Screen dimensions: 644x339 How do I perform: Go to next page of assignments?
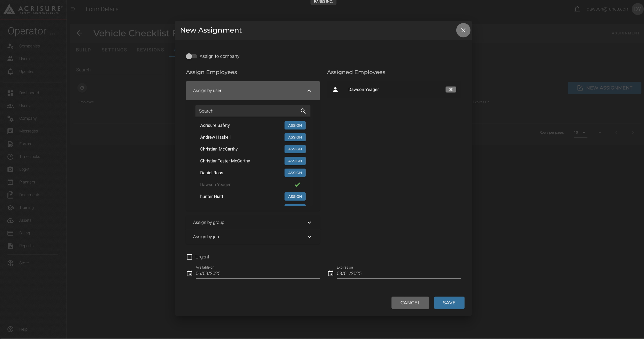633,133
